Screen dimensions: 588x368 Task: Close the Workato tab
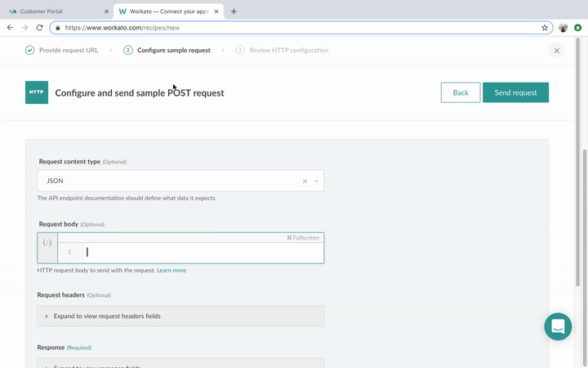(x=216, y=11)
